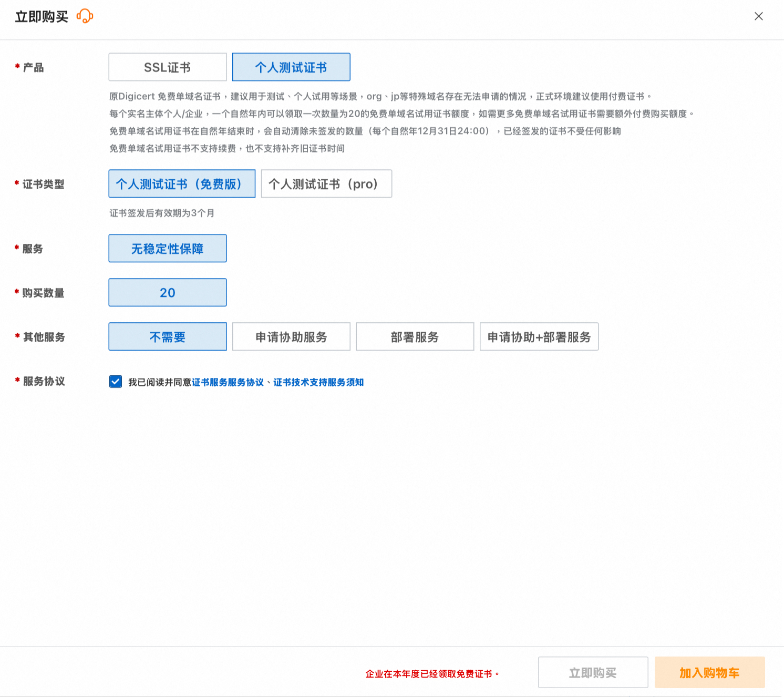Screen dimensions: 784x697
Task: Choose 个人测试证书（pro）certificate type
Action: (326, 183)
